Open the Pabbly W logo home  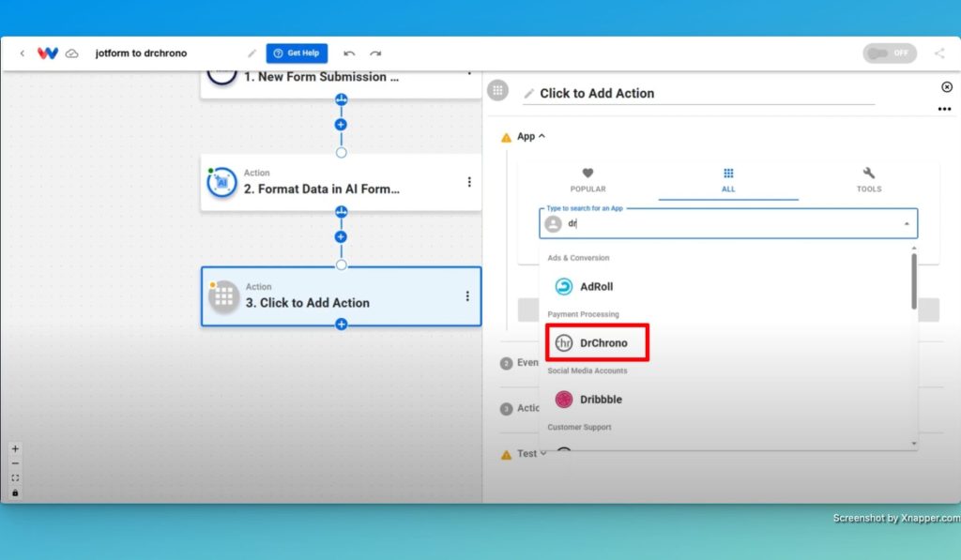[x=47, y=53]
